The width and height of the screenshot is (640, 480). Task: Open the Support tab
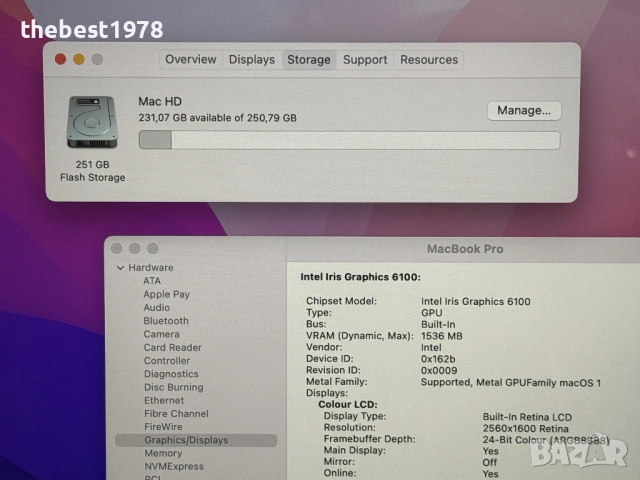[x=365, y=60]
